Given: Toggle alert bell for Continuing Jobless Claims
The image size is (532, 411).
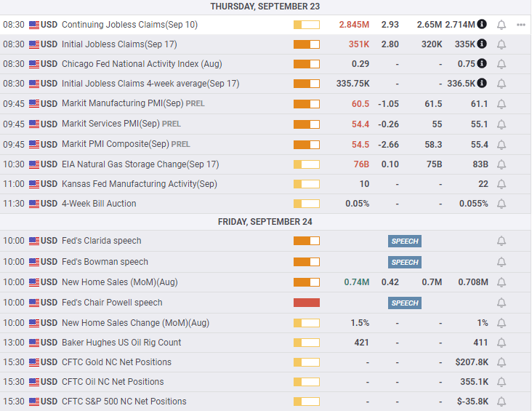Looking at the screenshot, I should (x=501, y=25).
